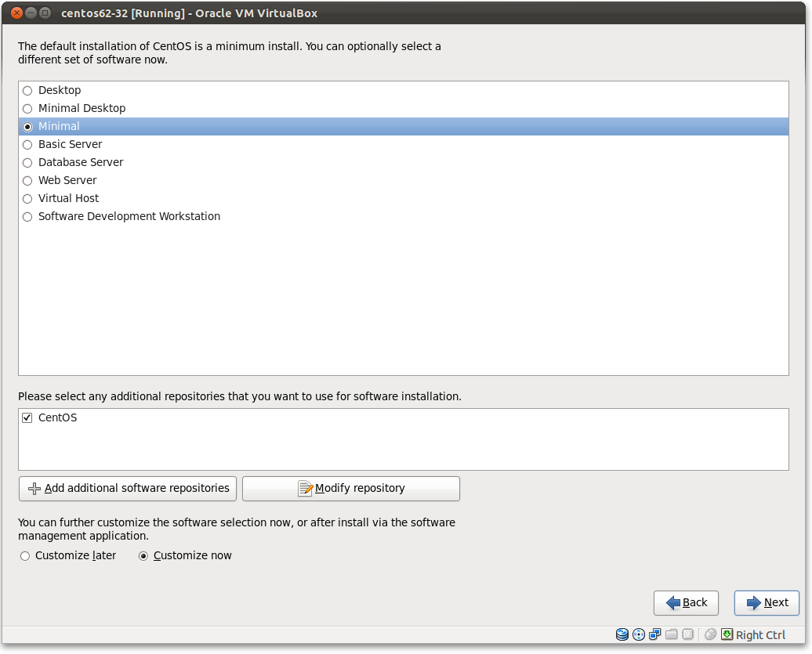Toggle the CentOS repository checkbox
Viewport: 812px width, 654px height.
pyautogui.click(x=27, y=417)
